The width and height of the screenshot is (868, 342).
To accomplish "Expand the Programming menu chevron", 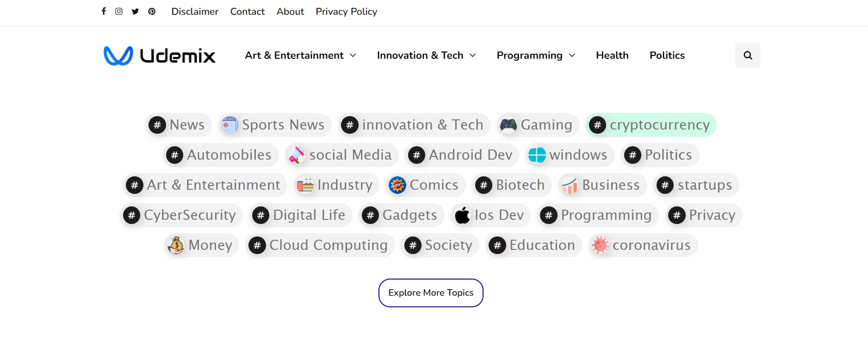I will coord(572,56).
